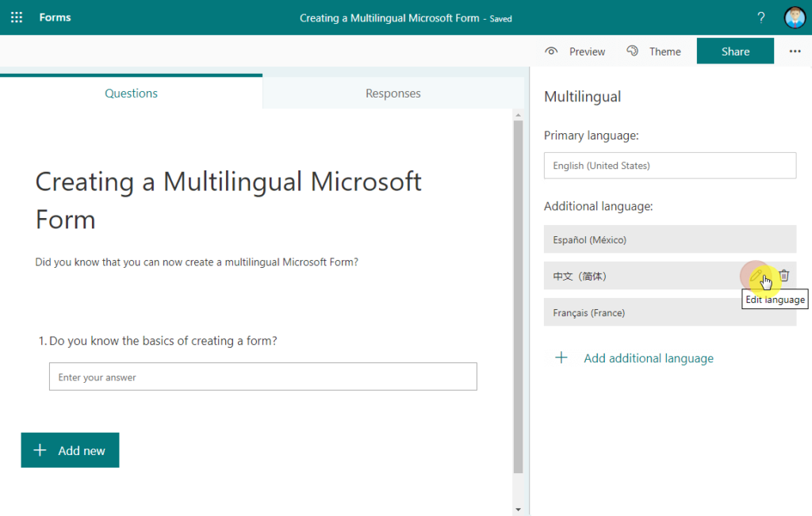The width and height of the screenshot is (812, 516).
Task: Delete the Chinese language with trash icon
Action: 784,275
